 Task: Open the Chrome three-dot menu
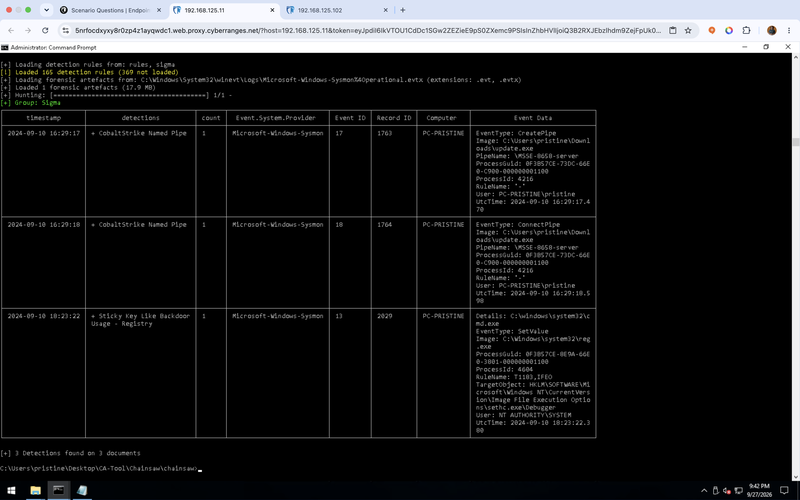[x=789, y=31]
